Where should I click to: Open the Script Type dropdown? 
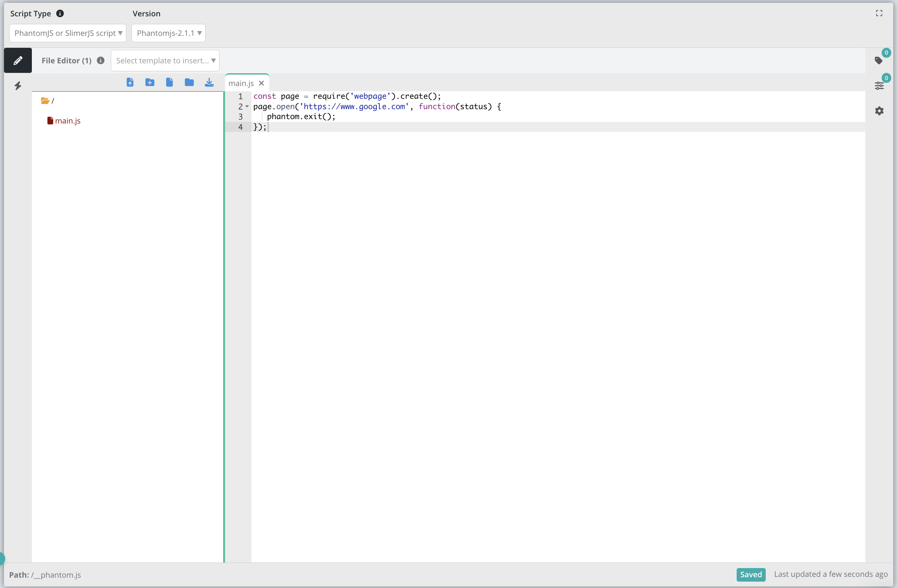pos(68,33)
